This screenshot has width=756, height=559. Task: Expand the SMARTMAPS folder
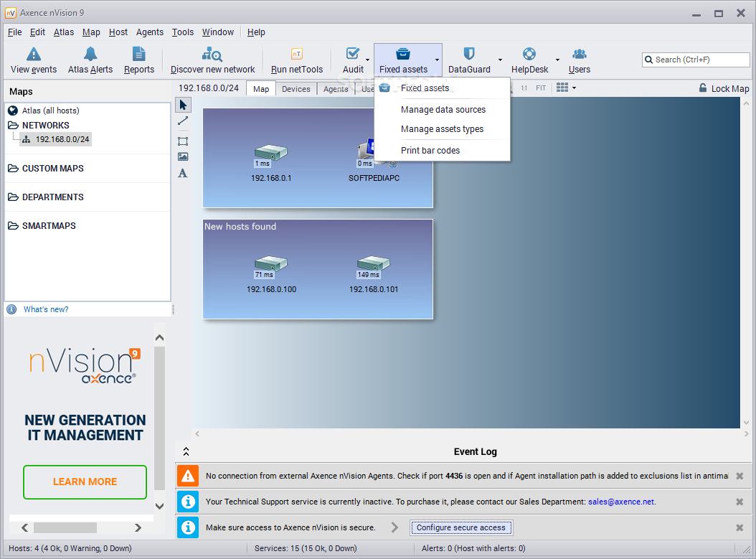13,226
